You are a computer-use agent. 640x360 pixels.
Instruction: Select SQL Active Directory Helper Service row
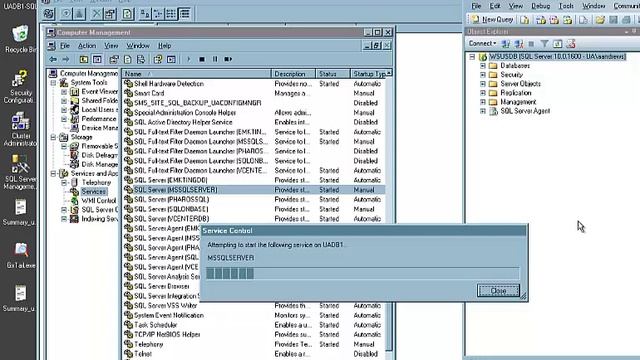[x=254, y=122]
